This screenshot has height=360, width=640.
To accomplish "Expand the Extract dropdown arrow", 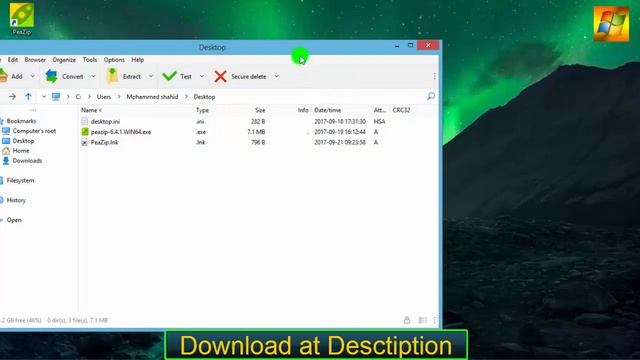I will tap(151, 76).
